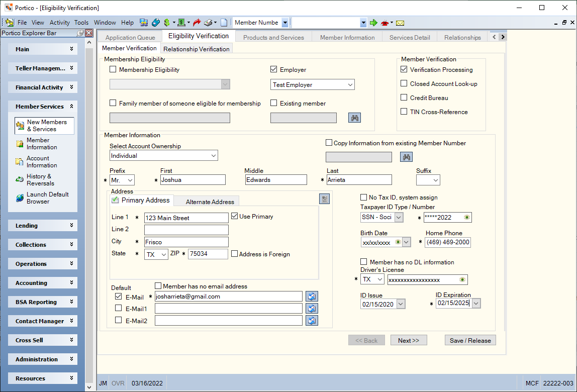
Task: Click the red curved arrow toolbar icon
Action: pos(197,23)
